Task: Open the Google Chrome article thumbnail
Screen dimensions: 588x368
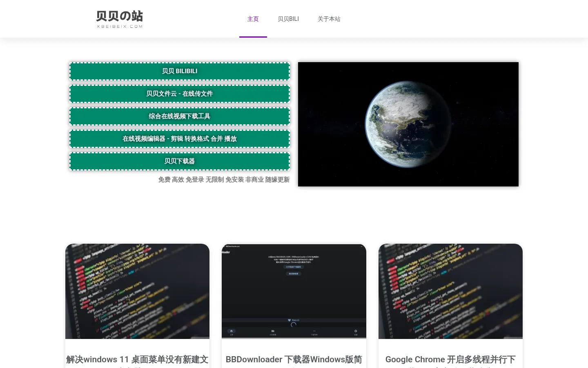Action: pyautogui.click(x=450, y=291)
